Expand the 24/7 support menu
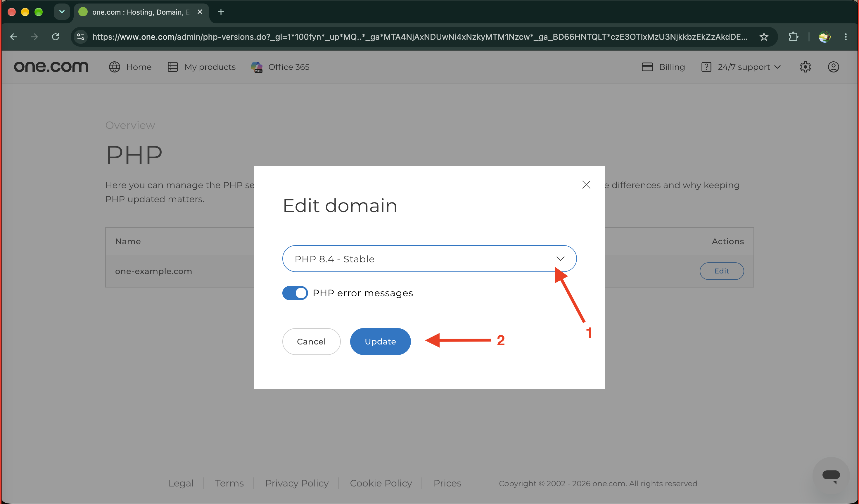 (x=741, y=67)
